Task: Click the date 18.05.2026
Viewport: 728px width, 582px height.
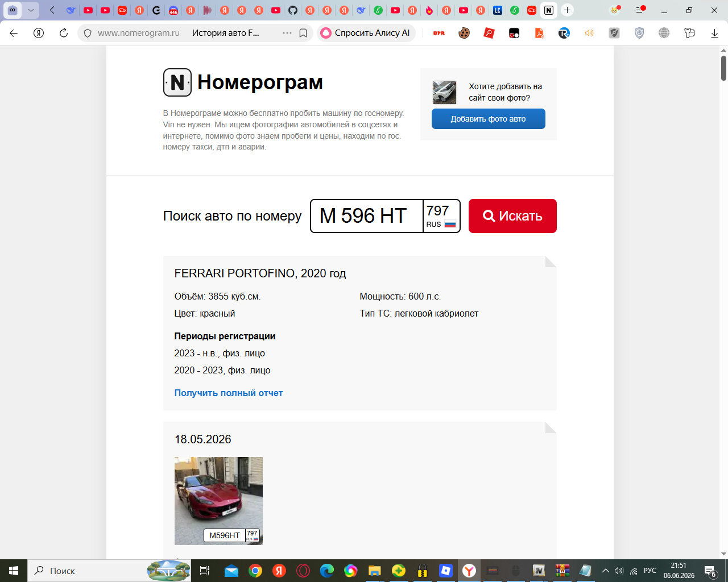Action: click(203, 439)
